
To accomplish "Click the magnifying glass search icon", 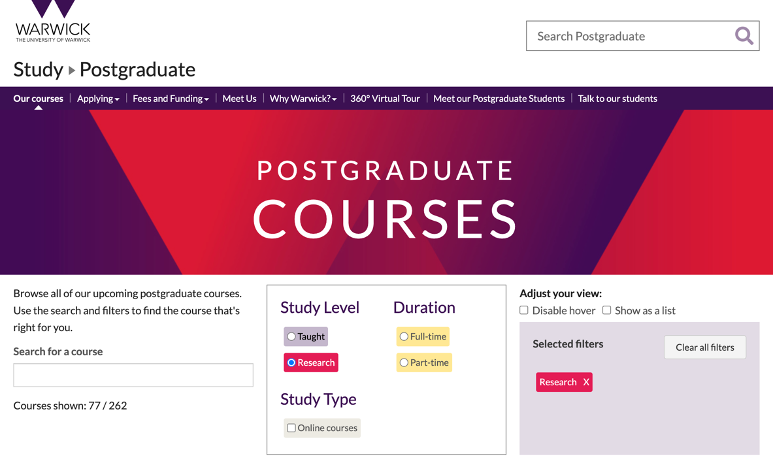I will (x=744, y=36).
